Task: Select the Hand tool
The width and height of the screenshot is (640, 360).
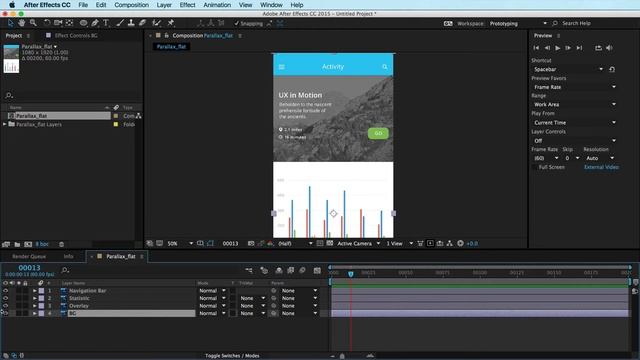Action: coord(21,23)
